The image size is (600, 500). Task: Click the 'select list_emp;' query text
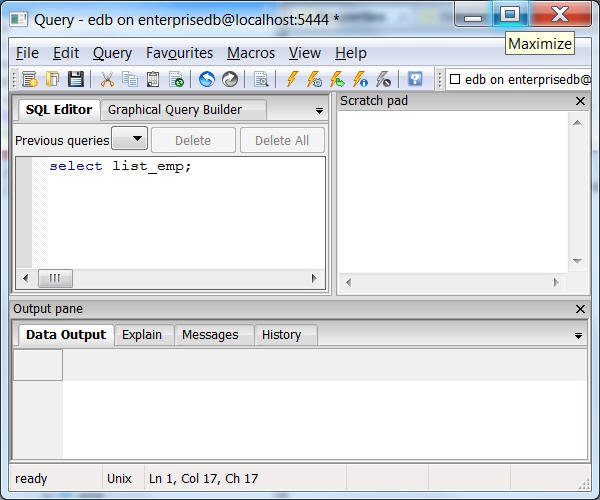point(120,166)
